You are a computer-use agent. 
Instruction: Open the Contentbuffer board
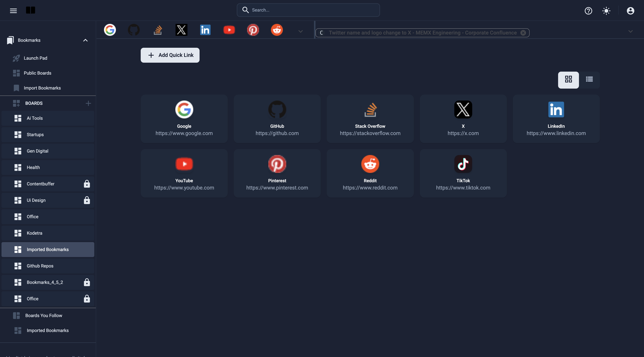(x=48, y=184)
